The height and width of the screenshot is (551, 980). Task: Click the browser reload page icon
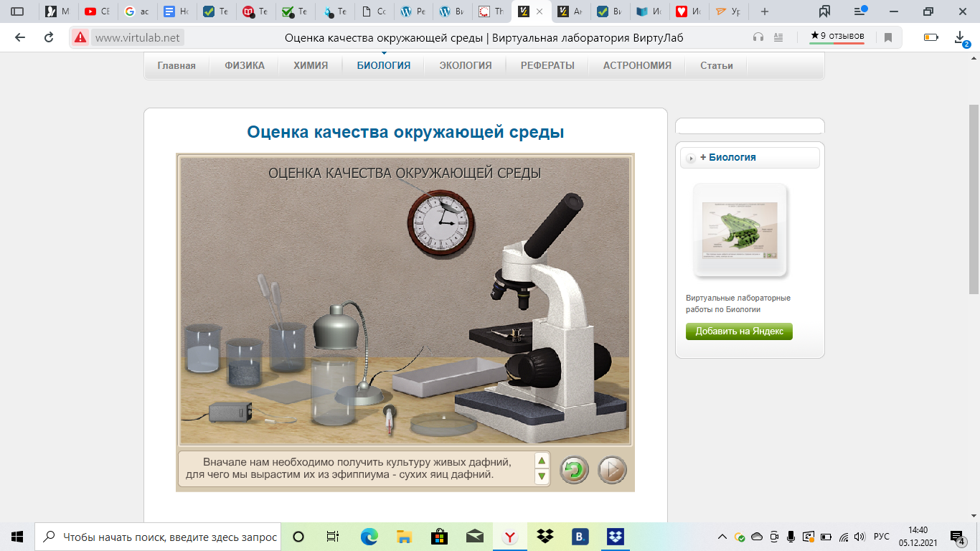pyautogui.click(x=49, y=37)
